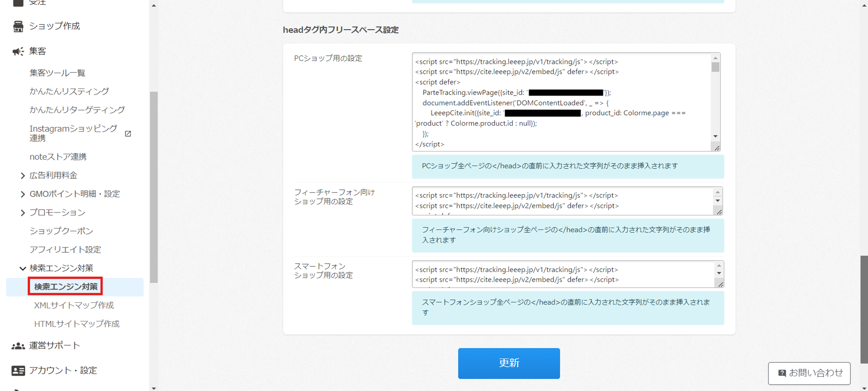
Task: Click the フィーチャーフォン向けショップ用の設定 label
Action: point(335,197)
